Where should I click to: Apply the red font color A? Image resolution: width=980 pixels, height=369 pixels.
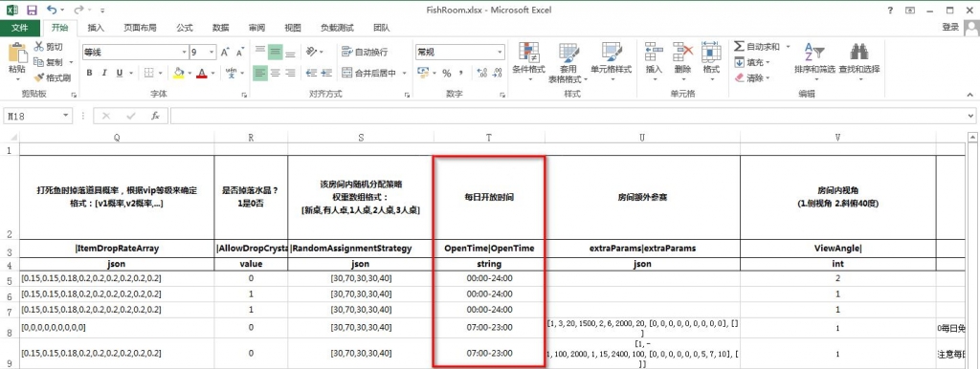pos(202,73)
